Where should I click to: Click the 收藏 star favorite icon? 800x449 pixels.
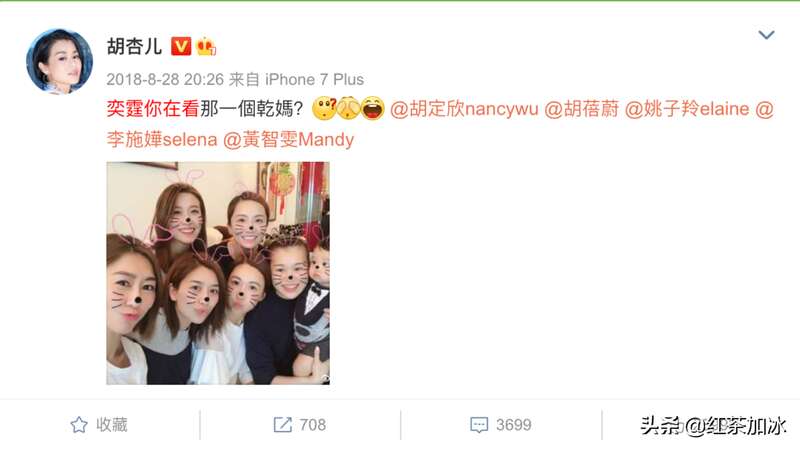point(79,425)
